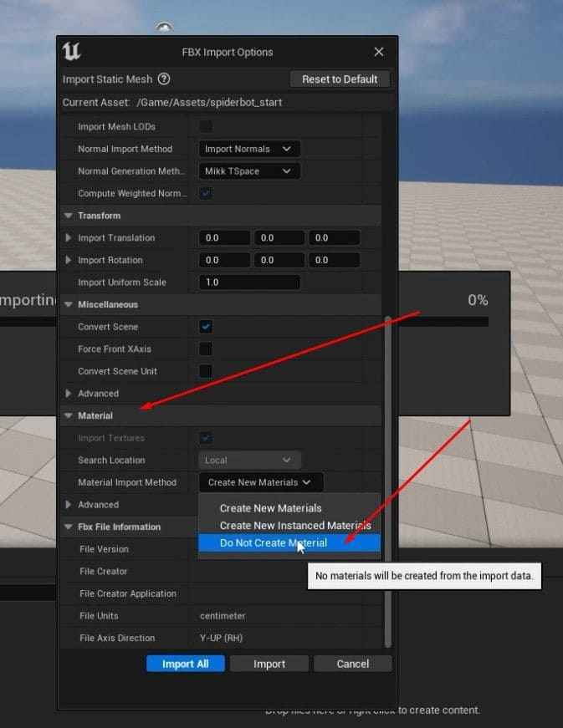The height and width of the screenshot is (728, 563).
Task: Expand the Import Rotation row
Action: click(x=69, y=260)
